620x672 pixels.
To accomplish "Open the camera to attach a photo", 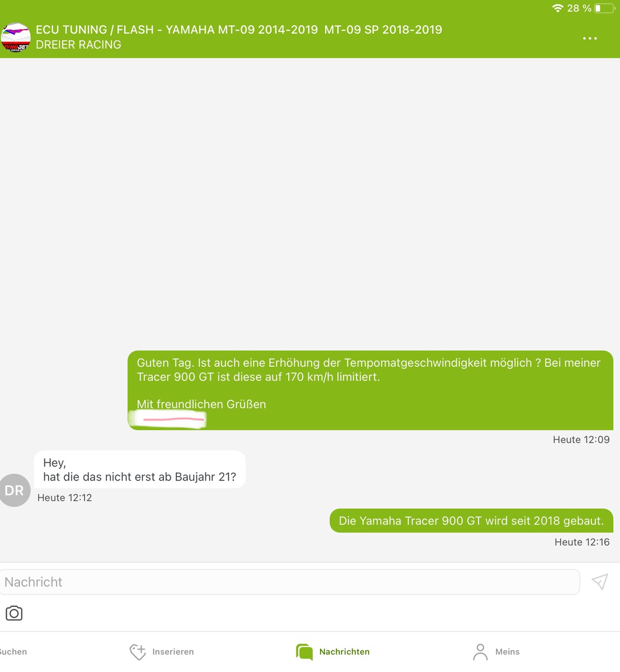I will [x=14, y=613].
